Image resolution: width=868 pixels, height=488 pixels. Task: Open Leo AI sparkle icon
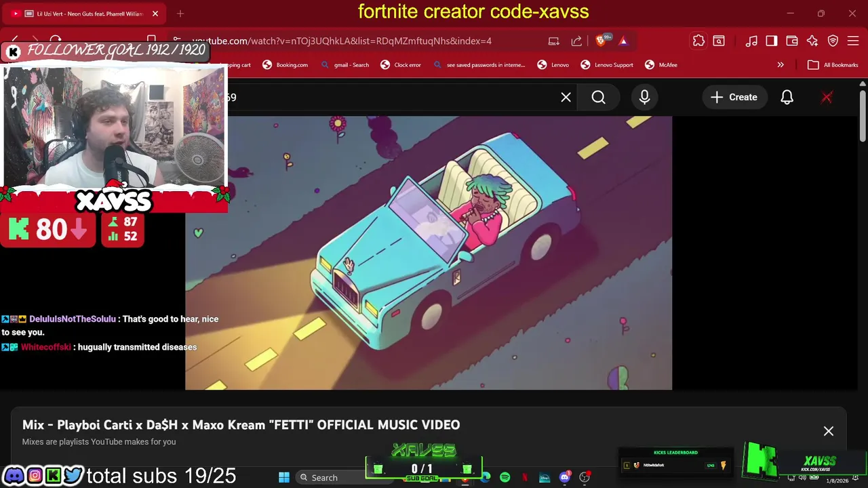point(812,41)
